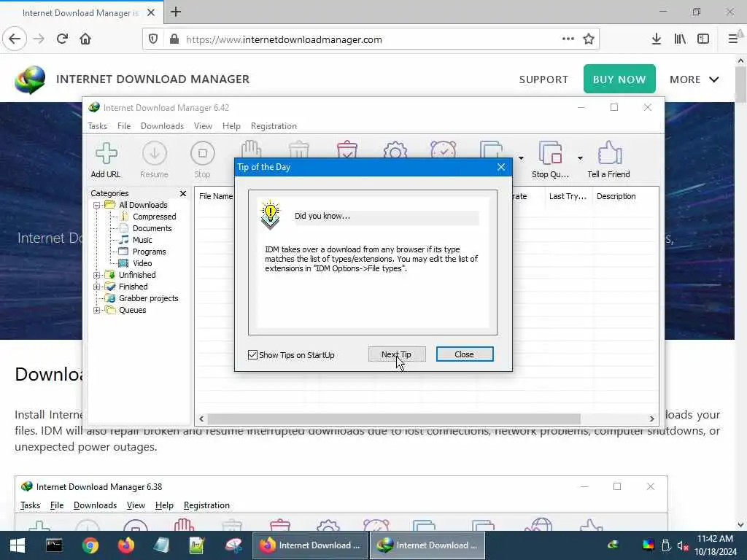The image size is (747, 560).
Task: Reload the page in Firefox
Action: tap(63, 39)
